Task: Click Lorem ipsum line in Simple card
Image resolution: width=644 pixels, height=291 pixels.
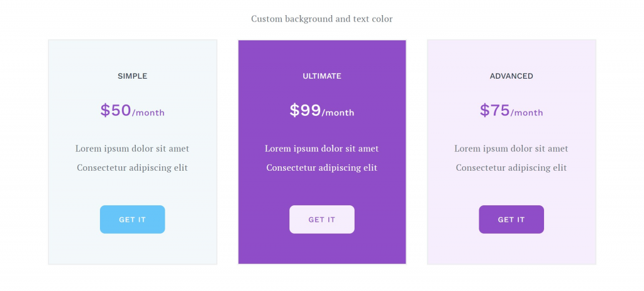Action: (x=132, y=149)
